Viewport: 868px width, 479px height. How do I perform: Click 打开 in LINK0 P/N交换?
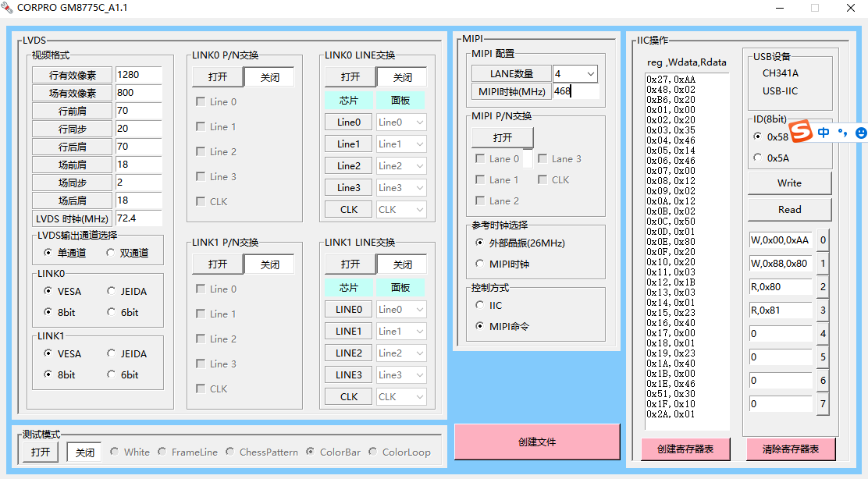(218, 77)
